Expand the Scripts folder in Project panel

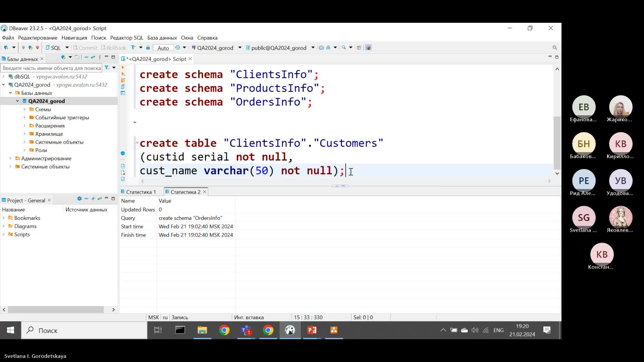(x=4, y=234)
